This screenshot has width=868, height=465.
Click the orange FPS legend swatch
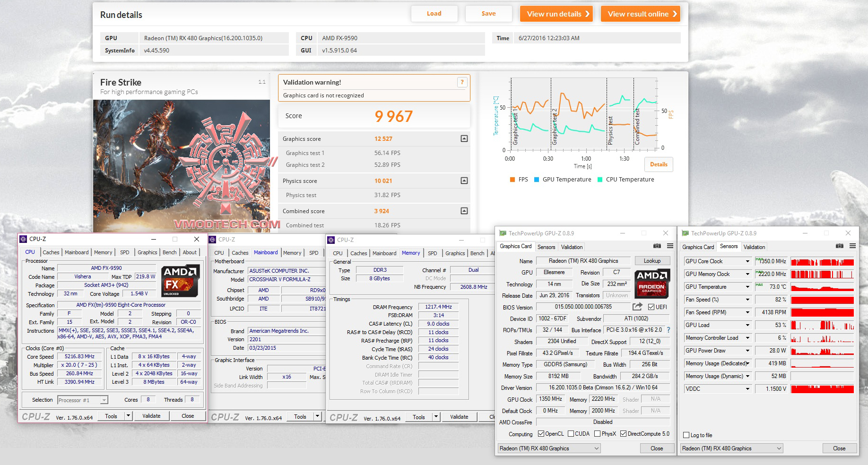(x=512, y=180)
